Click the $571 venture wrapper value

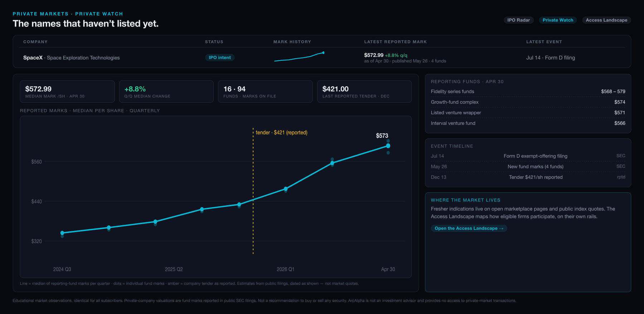pyautogui.click(x=620, y=113)
